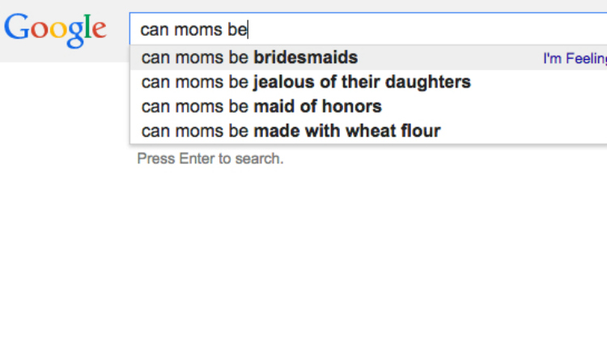Click the 'Press Enter to search.' text
Image resolution: width=607 pixels, height=364 pixels.
(x=210, y=159)
